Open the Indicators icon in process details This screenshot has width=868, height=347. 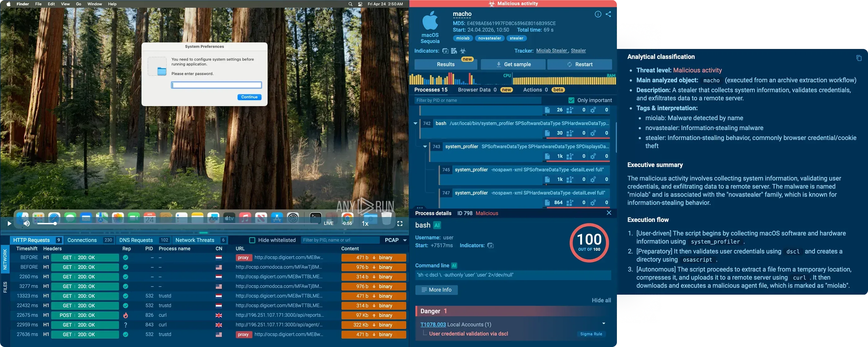click(x=491, y=246)
